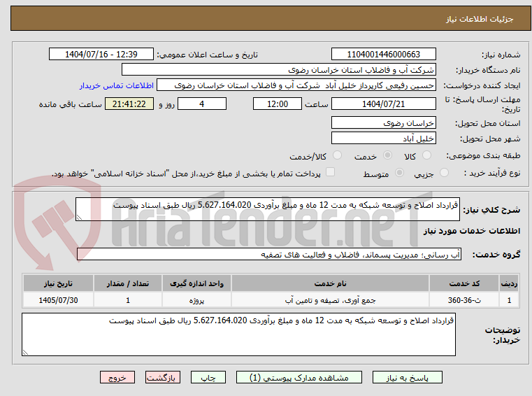Click the شماره نیاز field 1104001446000663
The width and height of the screenshot is (532, 396).
pos(383,55)
